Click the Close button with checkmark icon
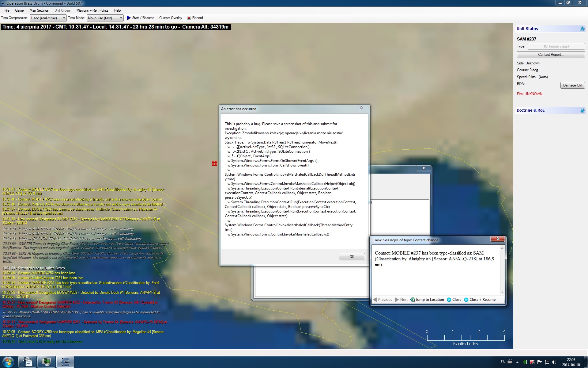This screenshot has width=588, height=368. coord(454,300)
